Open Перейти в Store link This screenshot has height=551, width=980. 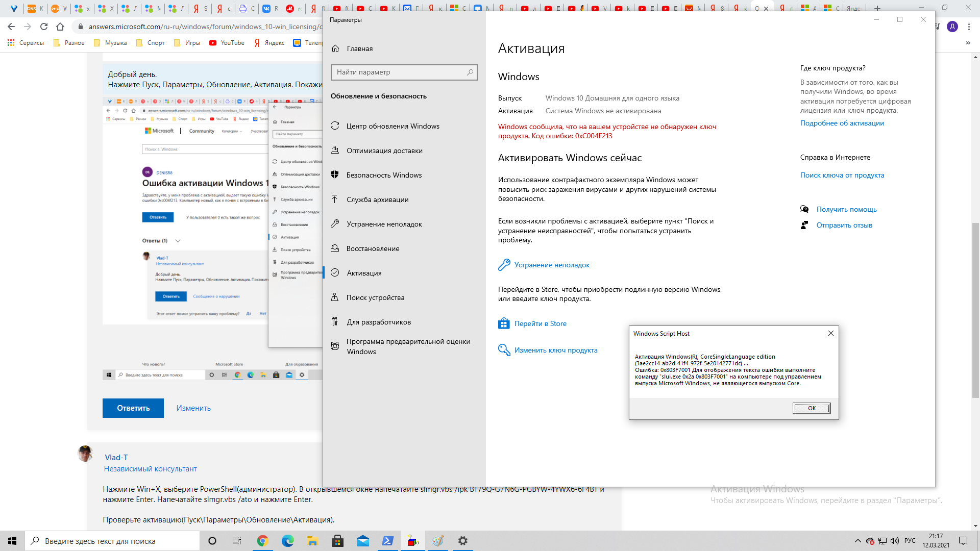[540, 323]
